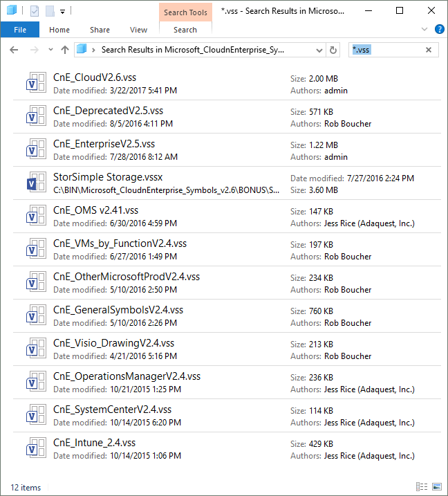
Task: Switch to large thumbnails view in status bar
Action: pos(437,486)
